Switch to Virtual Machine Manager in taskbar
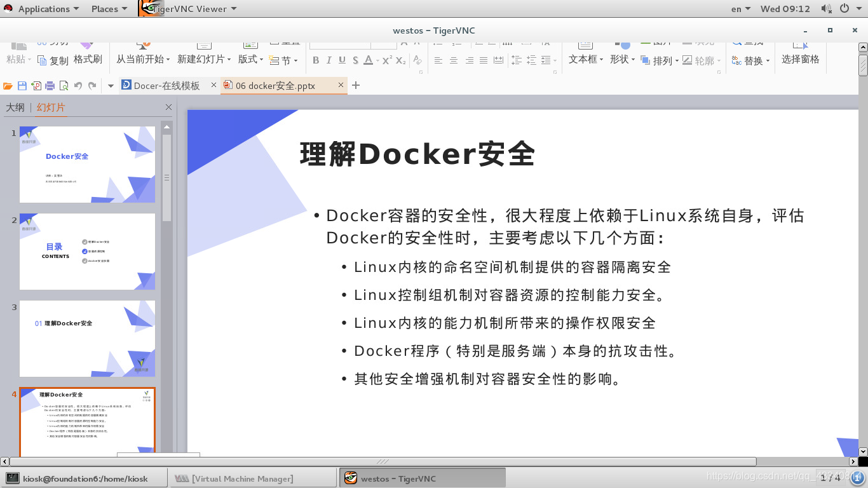Viewport: 868px width, 488px height. click(252, 478)
